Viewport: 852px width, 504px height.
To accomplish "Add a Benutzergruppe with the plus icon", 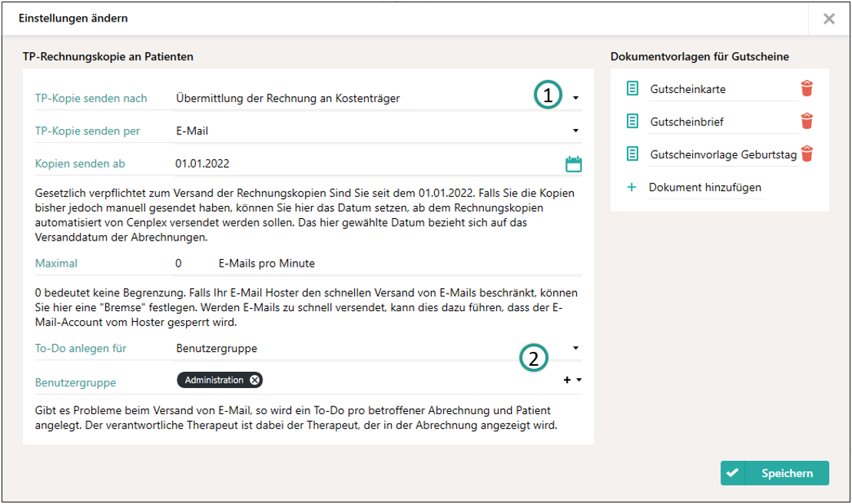I will (x=567, y=380).
